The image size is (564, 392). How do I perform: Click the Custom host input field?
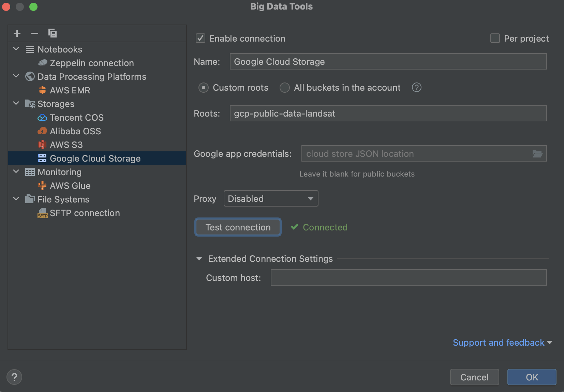tap(409, 277)
